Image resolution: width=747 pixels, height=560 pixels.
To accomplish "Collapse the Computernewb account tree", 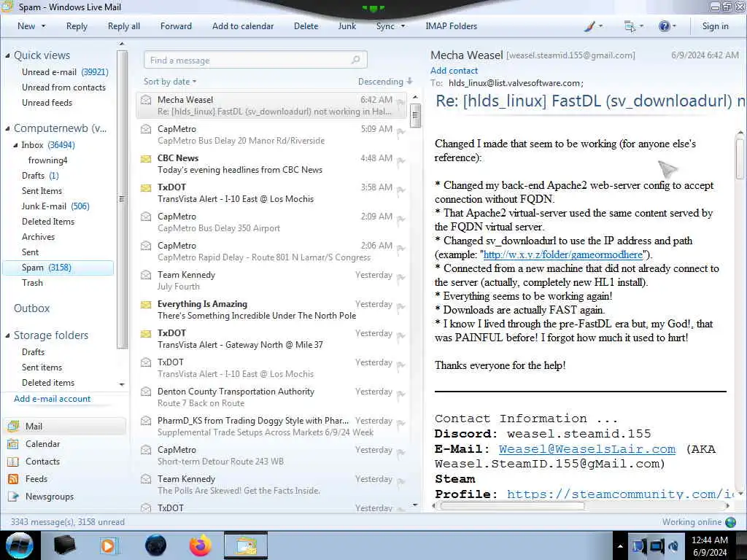I will pos(7,128).
